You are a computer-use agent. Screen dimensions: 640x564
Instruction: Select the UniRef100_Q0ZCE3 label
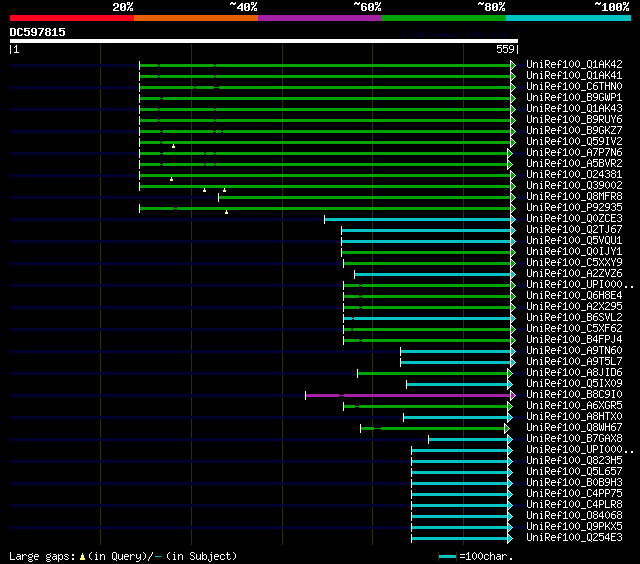coord(574,219)
